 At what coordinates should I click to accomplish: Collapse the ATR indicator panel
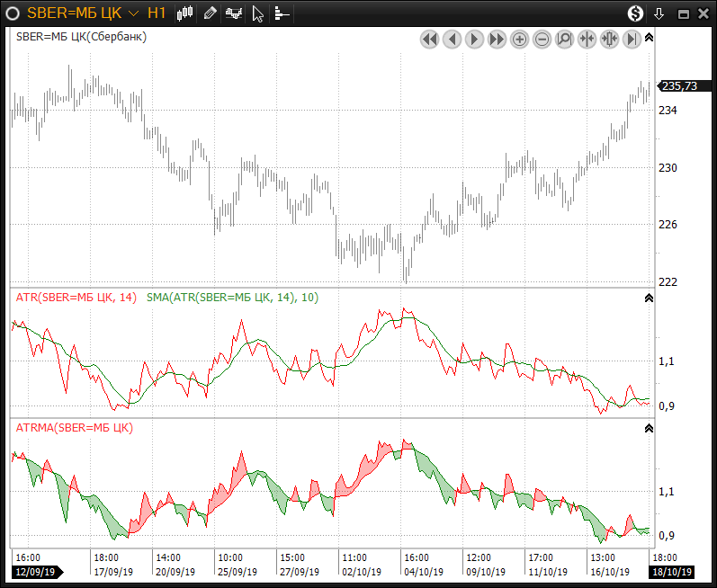(x=649, y=298)
